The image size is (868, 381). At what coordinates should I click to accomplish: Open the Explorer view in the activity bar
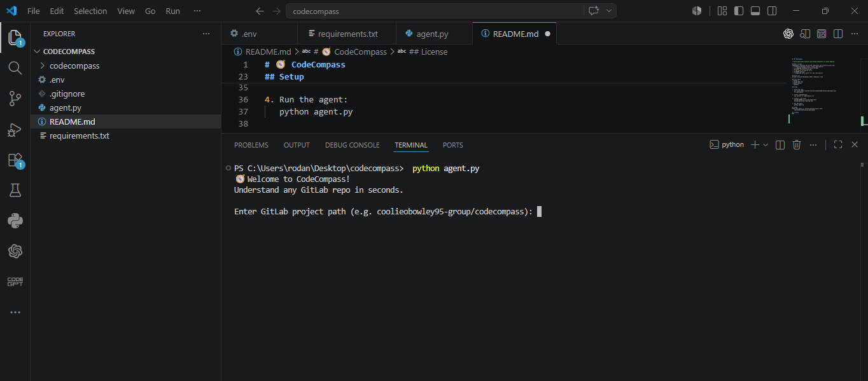click(x=15, y=38)
